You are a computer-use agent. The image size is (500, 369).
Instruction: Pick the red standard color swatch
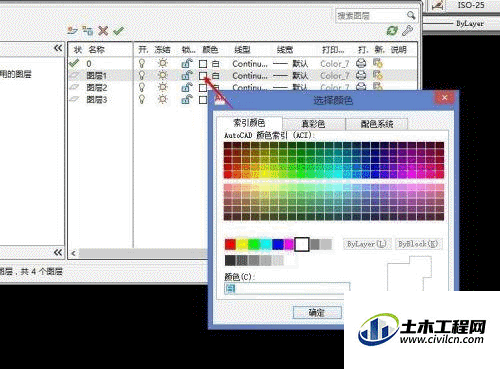click(x=230, y=244)
